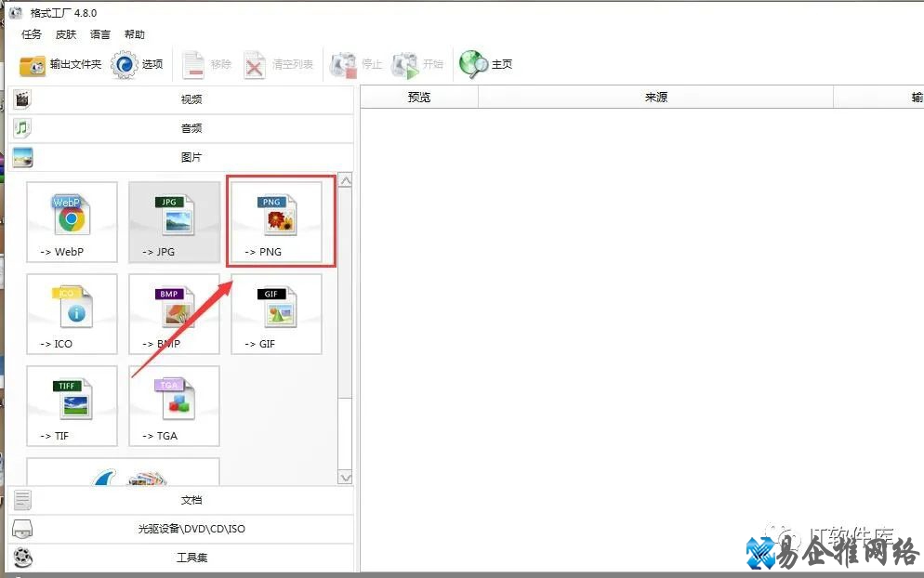Click the 来源 column header

(x=655, y=97)
